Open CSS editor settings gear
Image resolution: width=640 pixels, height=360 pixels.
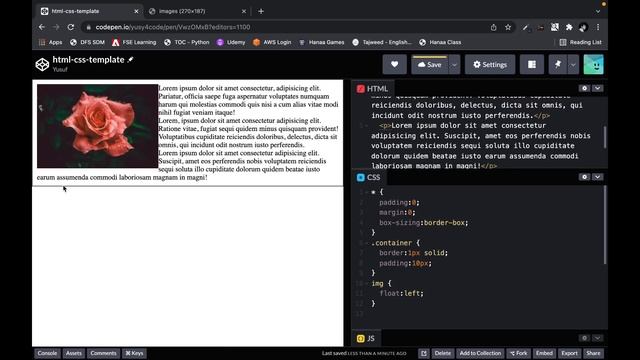584,177
